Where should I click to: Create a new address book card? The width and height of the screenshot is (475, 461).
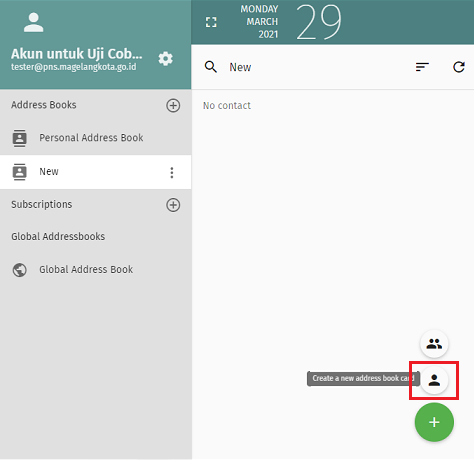434,380
